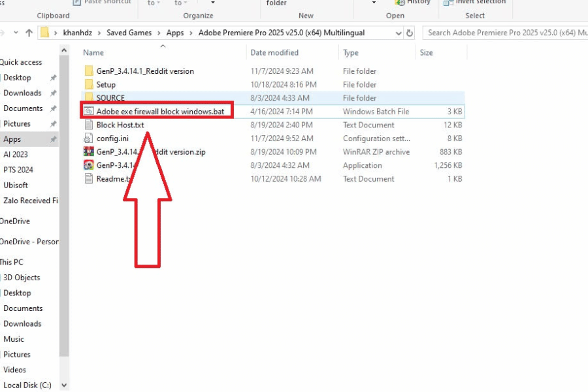The height and width of the screenshot is (392, 588).
Task: Sort files by Date modified column
Action: pyautogui.click(x=274, y=53)
